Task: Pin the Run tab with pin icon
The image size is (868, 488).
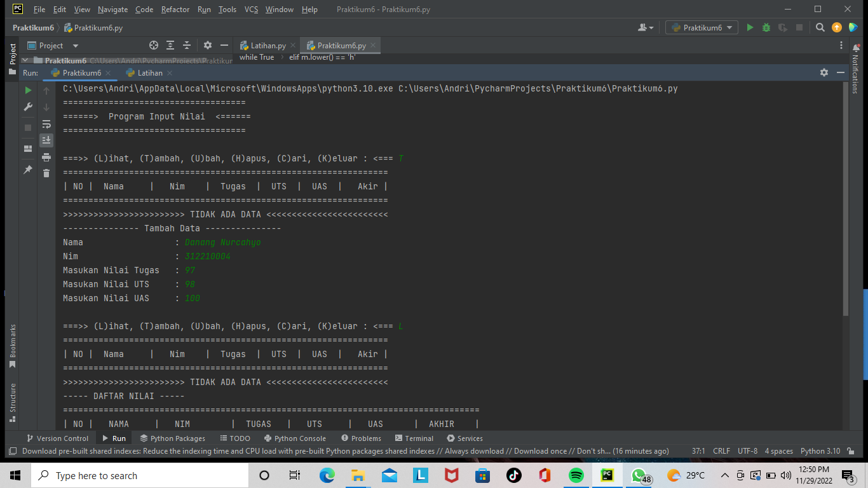Action: (x=28, y=169)
